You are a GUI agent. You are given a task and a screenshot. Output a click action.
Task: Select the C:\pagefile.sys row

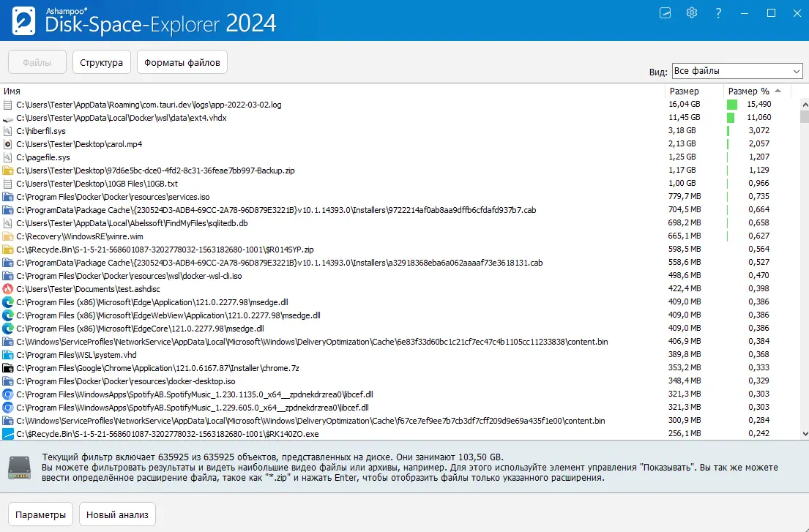(x=400, y=157)
